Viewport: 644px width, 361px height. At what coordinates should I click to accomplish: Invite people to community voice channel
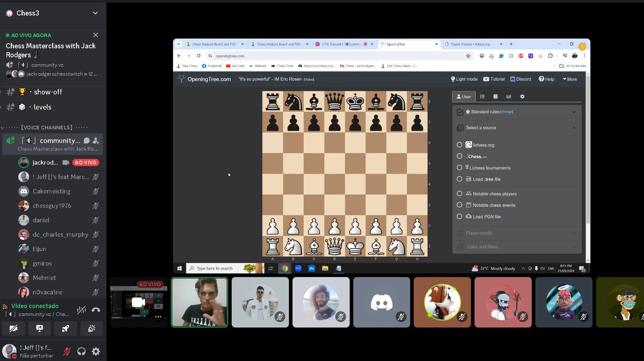coord(96,141)
